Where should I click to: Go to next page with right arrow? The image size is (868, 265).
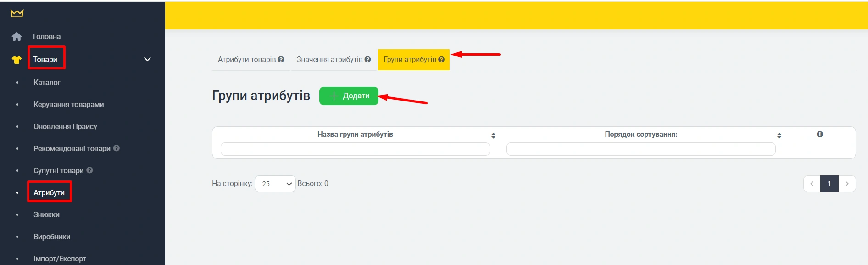[847, 184]
